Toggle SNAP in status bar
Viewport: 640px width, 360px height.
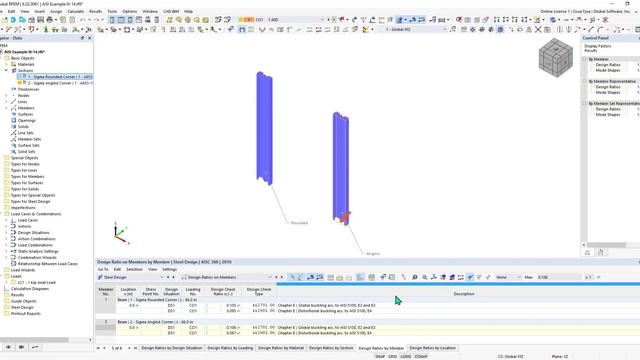pyautogui.click(x=380, y=356)
